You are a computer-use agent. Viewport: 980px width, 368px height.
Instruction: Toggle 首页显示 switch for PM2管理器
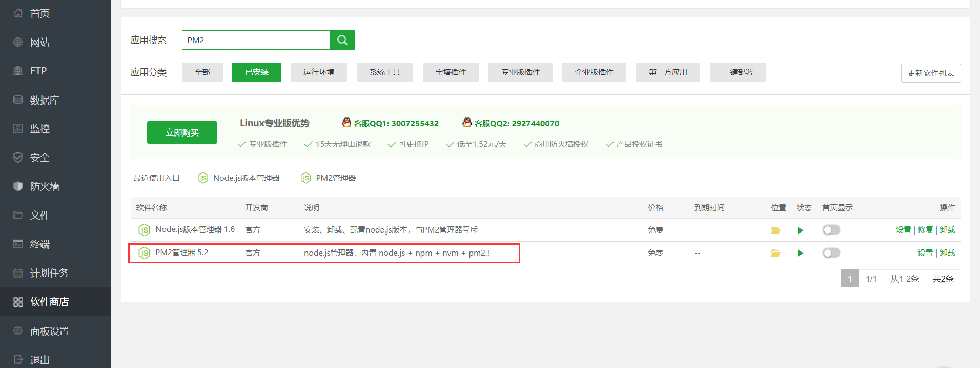(x=831, y=253)
